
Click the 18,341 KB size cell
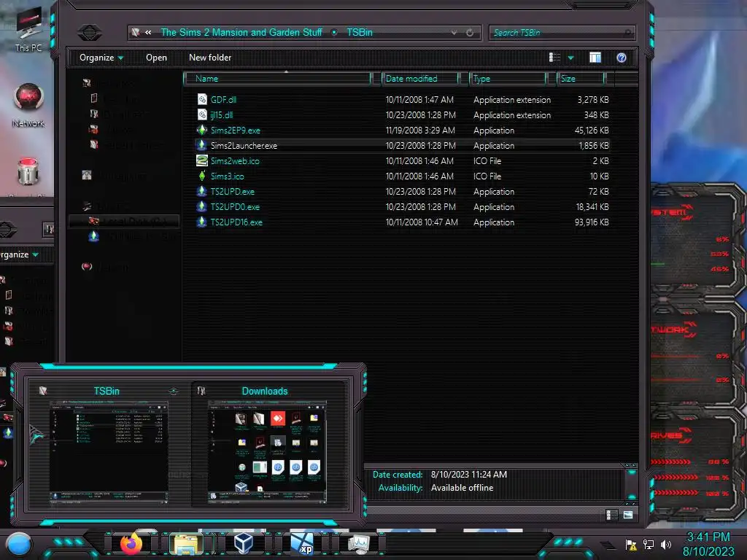pyautogui.click(x=592, y=206)
